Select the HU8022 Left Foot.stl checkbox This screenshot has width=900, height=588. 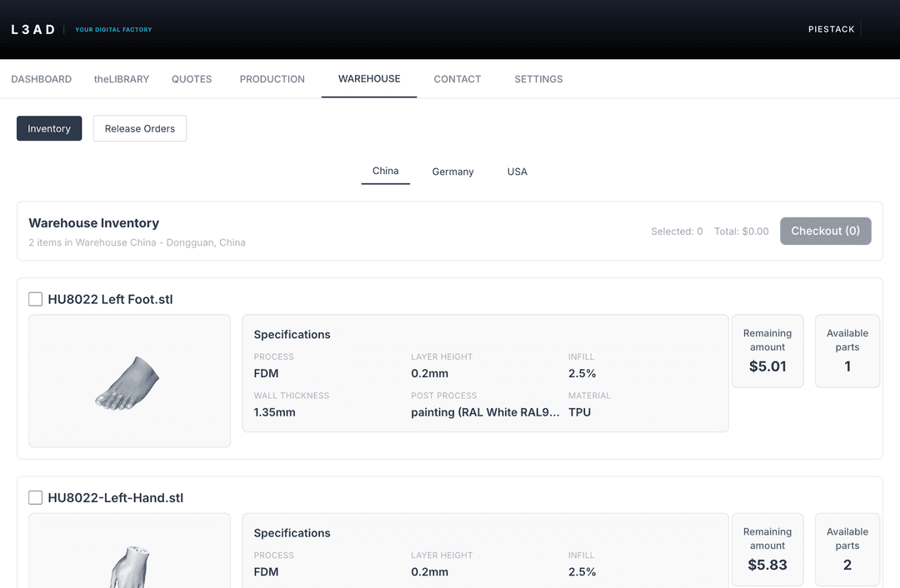point(36,299)
